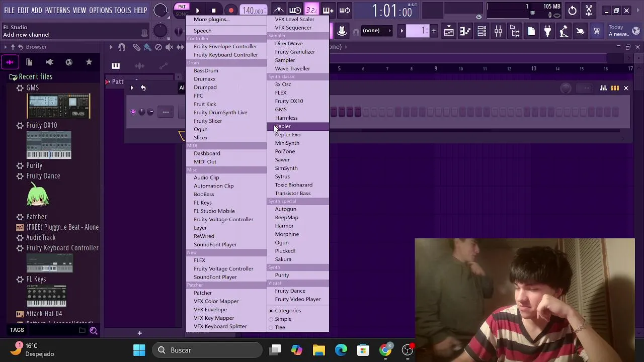
Task: Open the Mixer window icon
Action: click(498, 32)
